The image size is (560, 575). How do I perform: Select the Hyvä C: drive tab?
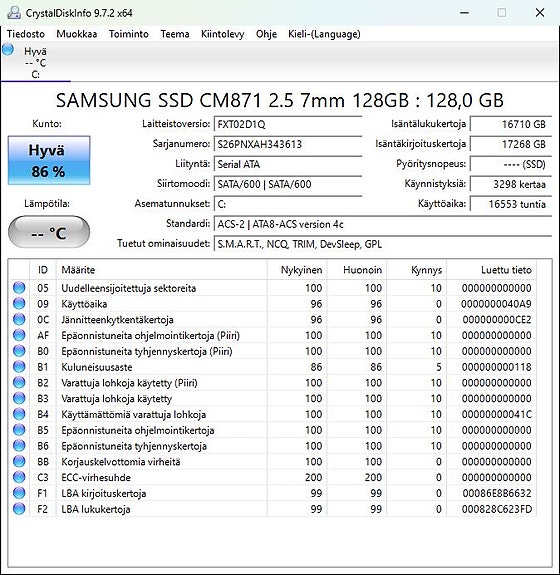[35, 62]
